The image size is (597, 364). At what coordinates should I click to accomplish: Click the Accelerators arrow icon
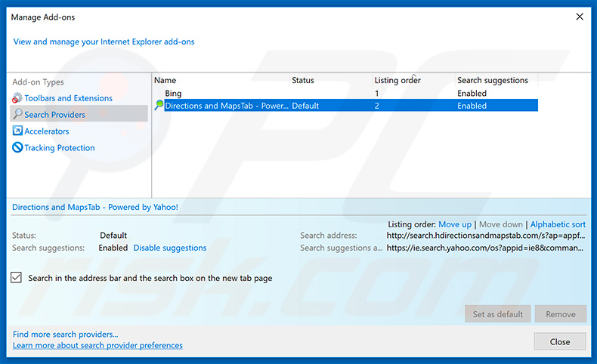(17, 131)
